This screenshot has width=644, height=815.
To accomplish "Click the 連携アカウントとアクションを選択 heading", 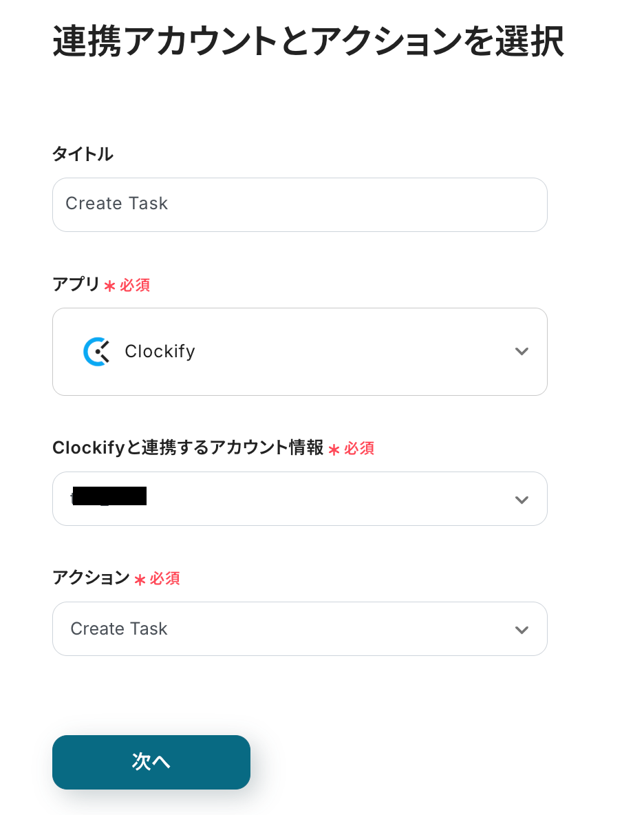I will point(308,43).
